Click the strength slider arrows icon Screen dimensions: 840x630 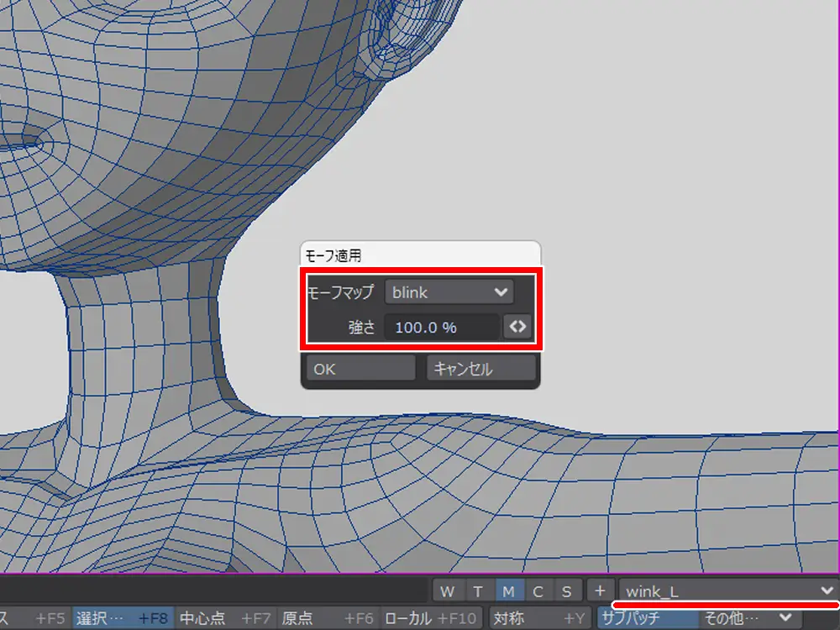click(x=517, y=327)
